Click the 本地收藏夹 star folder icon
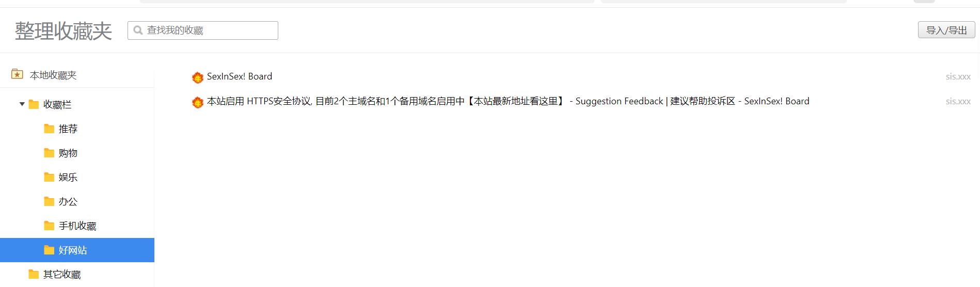The width and height of the screenshot is (980, 287). pos(17,74)
